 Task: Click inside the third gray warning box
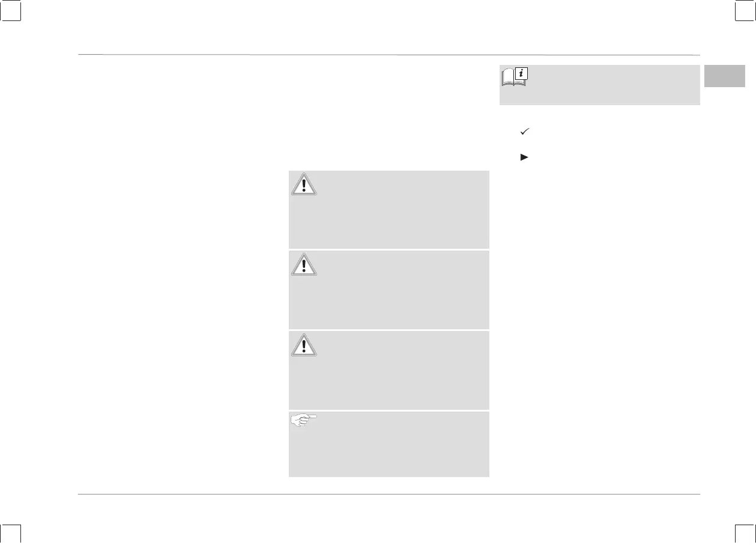click(x=389, y=370)
